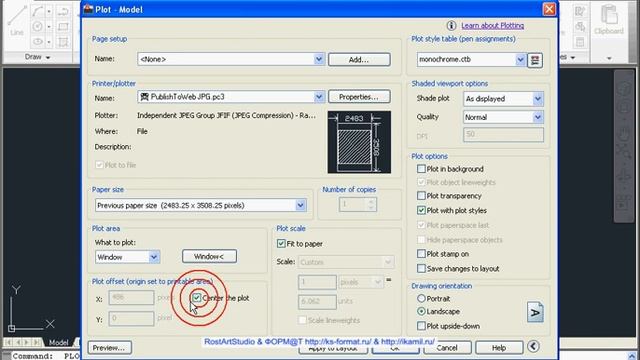Enable Plot in background

(x=421, y=169)
